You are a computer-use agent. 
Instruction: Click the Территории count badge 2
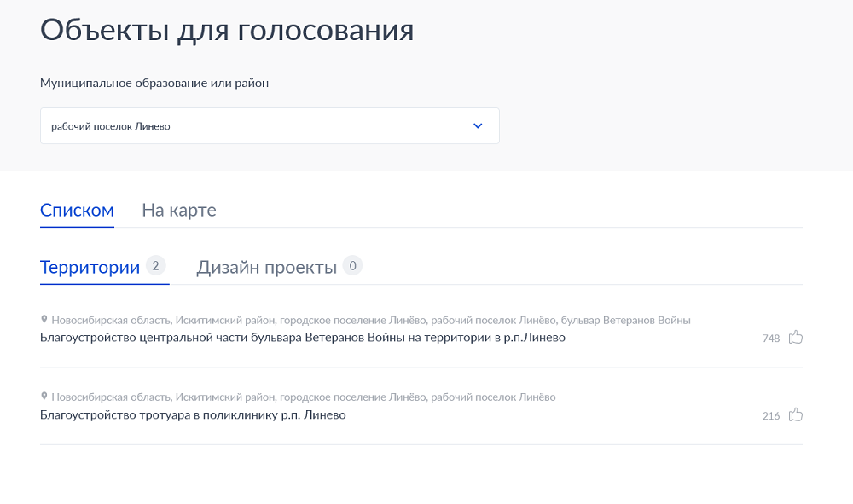pyautogui.click(x=155, y=266)
